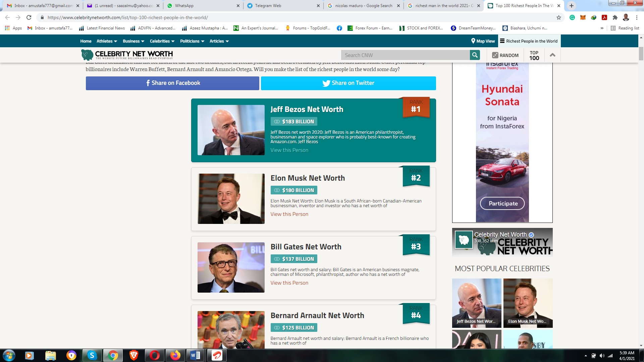This screenshot has width=644, height=362.
Task: Expand the Celebrities dropdown menu
Action: (162, 41)
